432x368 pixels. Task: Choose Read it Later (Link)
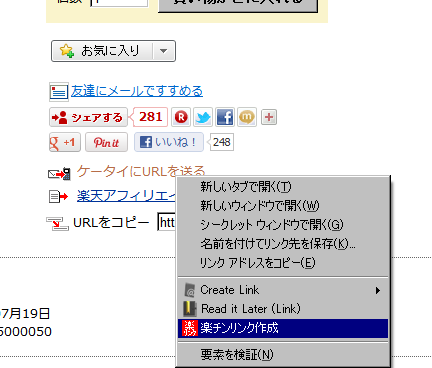click(283, 309)
